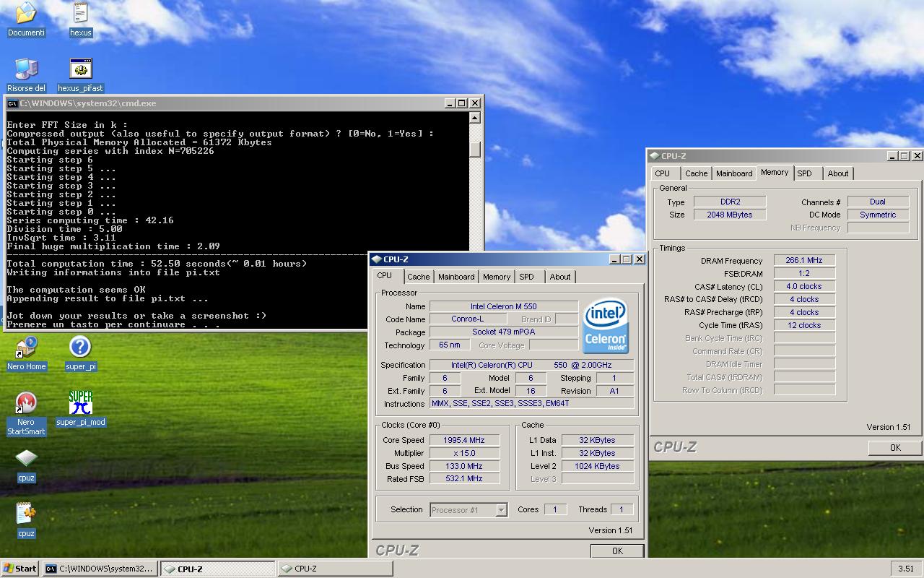
Task: Click the DC Mode field Symmetric
Action: tap(878, 215)
